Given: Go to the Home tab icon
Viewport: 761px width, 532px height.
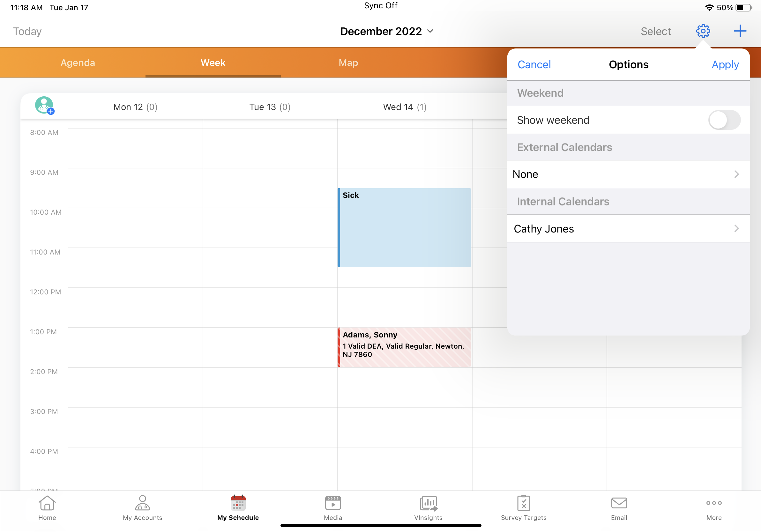Looking at the screenshot, I should pyautogui.click(x=47, y=507).
